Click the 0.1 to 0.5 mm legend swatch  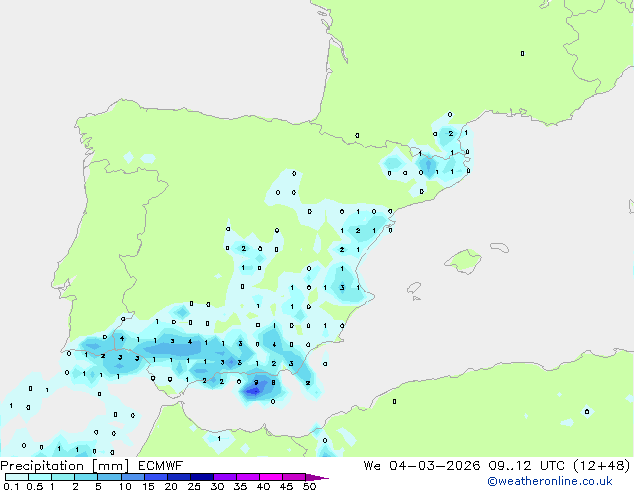pos(17,477)
